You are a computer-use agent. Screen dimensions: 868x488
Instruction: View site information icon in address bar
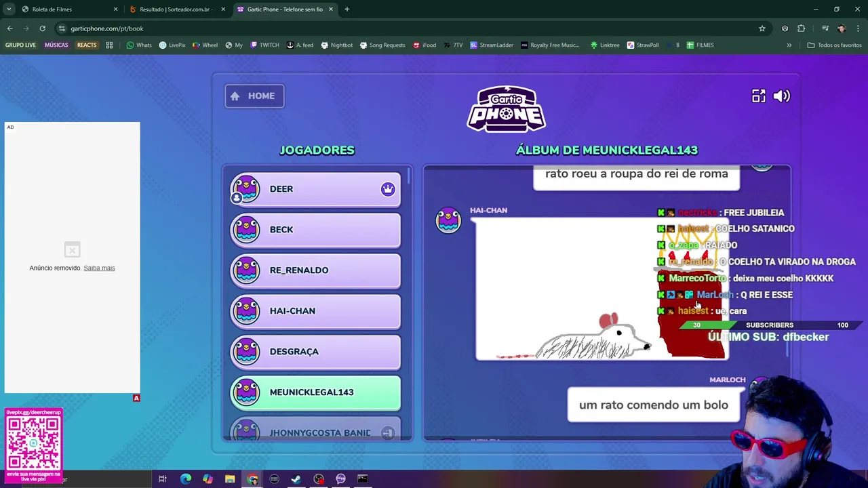(x=62, y=28)
